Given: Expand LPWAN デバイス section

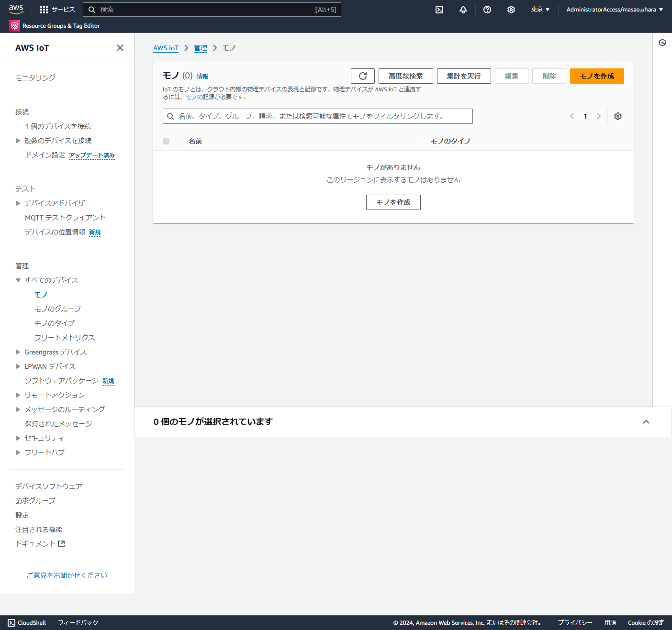Looking at the screenshot, I should (18, 366).
